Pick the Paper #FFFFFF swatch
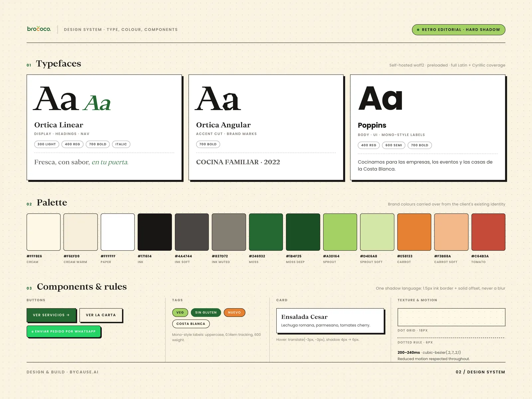The width and height of the screenshot is (532, 399). point(118,232)
